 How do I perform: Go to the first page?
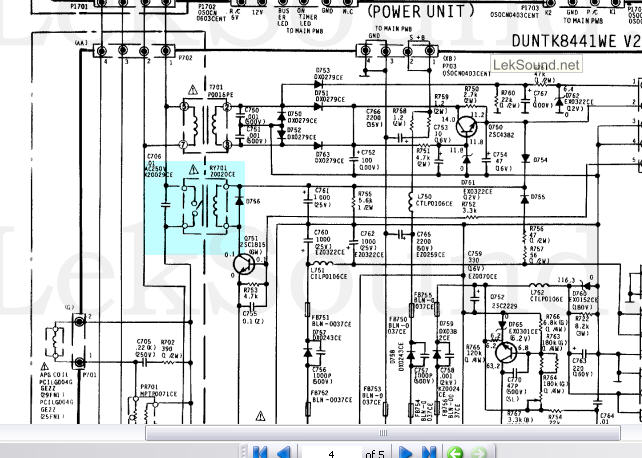(x=260, y=452)
